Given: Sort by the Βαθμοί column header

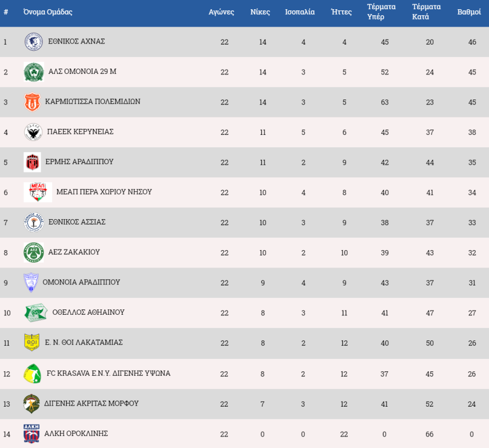Looking at the screenshot, I should tap(469, 12).
